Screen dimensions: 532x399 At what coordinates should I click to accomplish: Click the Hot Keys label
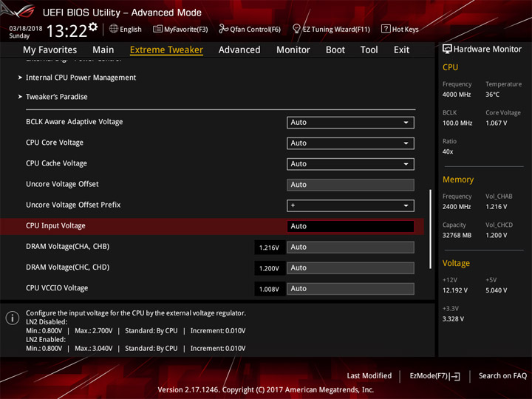(x=405, y=29)
